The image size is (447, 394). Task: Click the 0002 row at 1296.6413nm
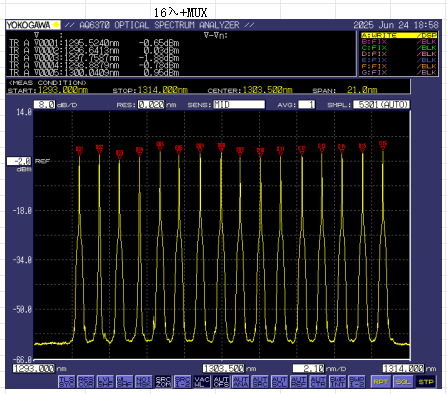(x=94, y=51)
